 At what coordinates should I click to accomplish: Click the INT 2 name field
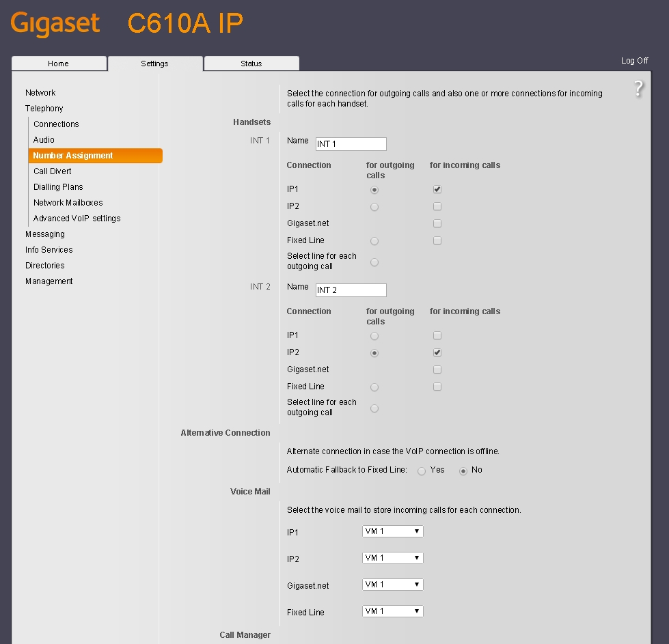351,290
